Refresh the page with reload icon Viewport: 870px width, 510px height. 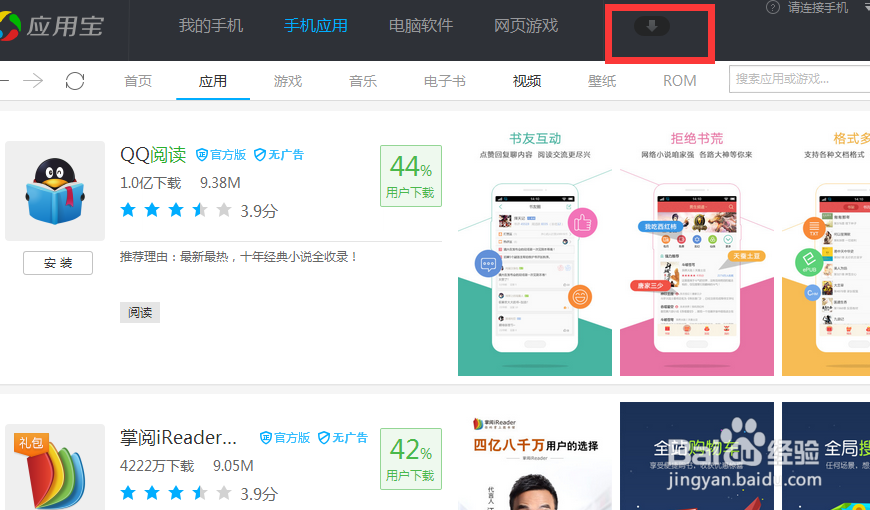[75, 81]
